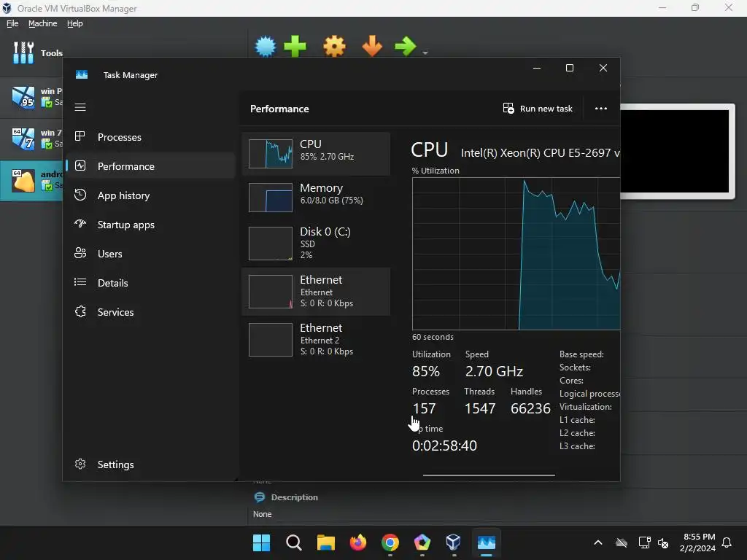747x560 pixels.
Task: Click the App history clock icon
Action: [x=80, y=195]
